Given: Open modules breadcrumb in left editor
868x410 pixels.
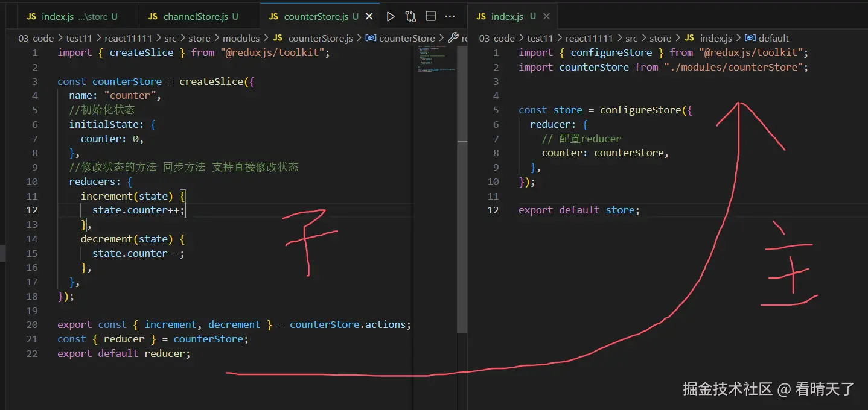Looking at the screenshot, I should pyautogui.click(x=241, y=37).
